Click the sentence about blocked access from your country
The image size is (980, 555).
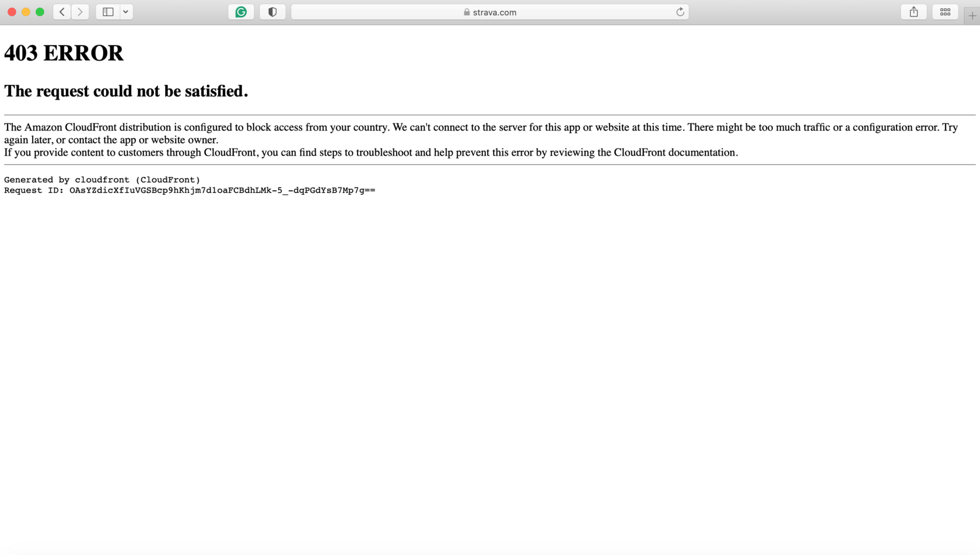pyautogui.click(x=197, y=127)
